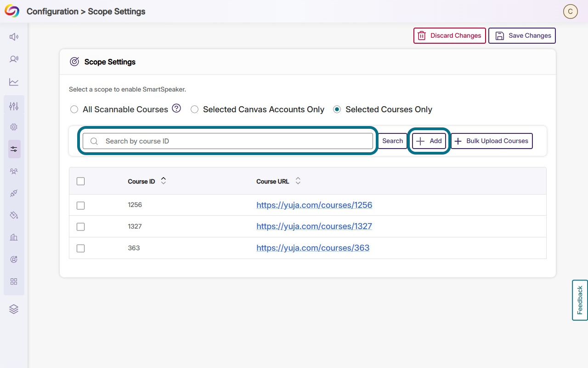Click the Course ID cell 363

point(134,248)
